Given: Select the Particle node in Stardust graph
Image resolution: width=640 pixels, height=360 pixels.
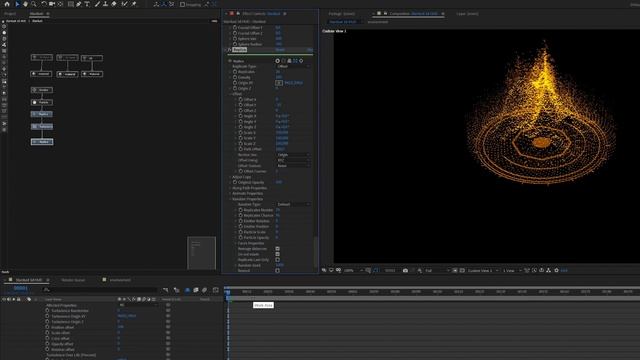Looking at the screenshot, I should [42, 102].
